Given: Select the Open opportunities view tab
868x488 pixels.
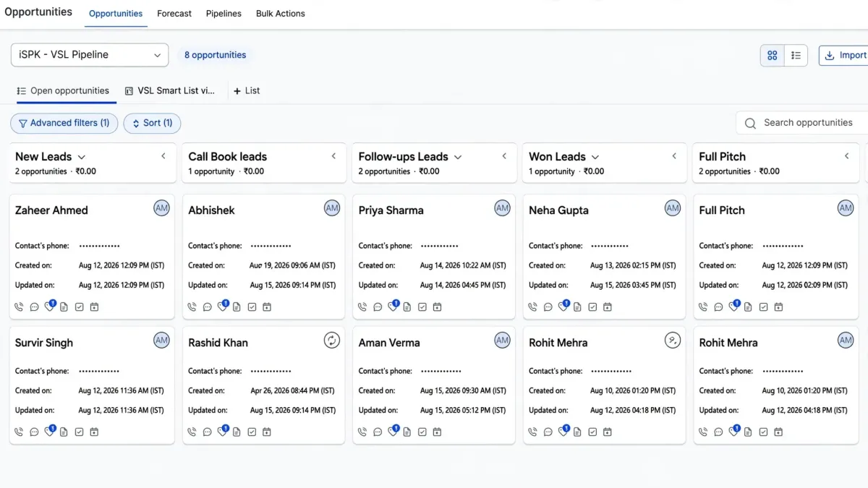Looking at the screenshot, I should 63,91.
